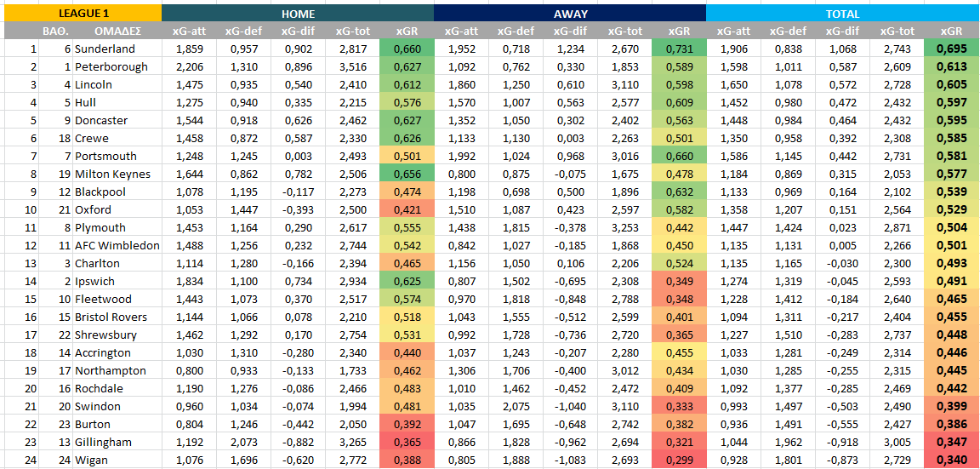This screenshot has height=469, width=980.
Task: Select the Fleetwood team cell
Action: click(117, 299)
